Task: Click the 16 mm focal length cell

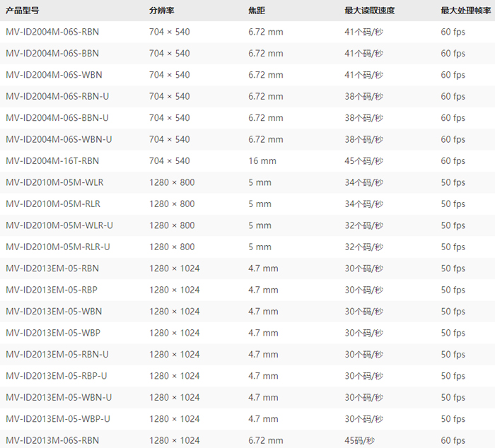Action: click(x=262, y=161)
